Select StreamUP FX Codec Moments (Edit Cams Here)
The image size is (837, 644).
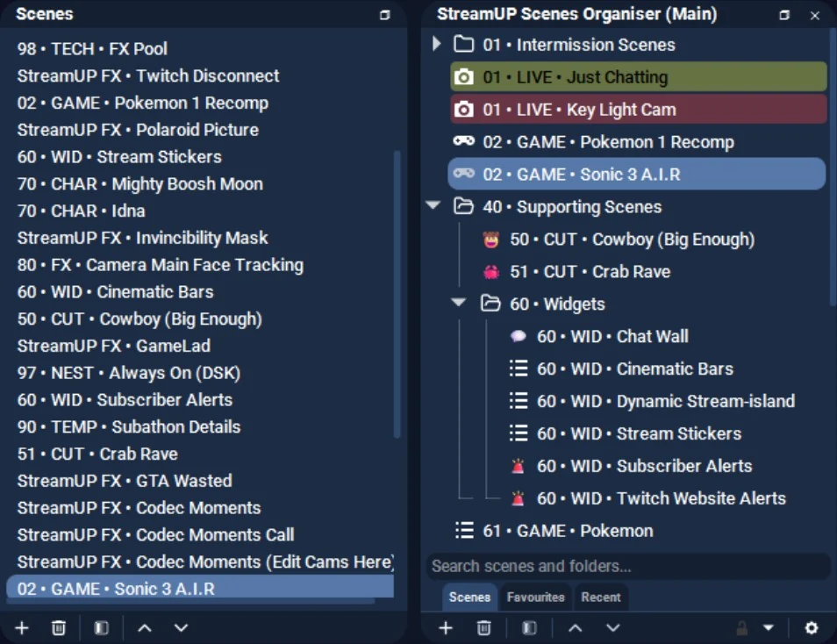205,562
